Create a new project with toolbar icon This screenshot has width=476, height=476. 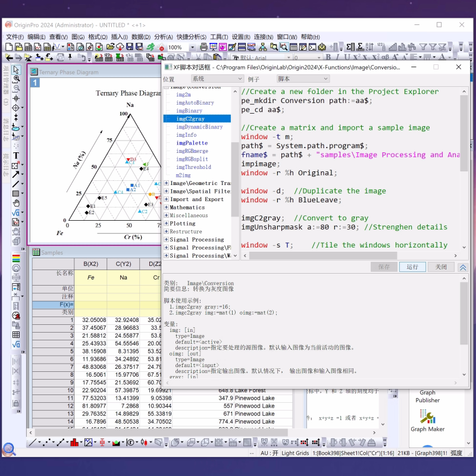(9, 47)
